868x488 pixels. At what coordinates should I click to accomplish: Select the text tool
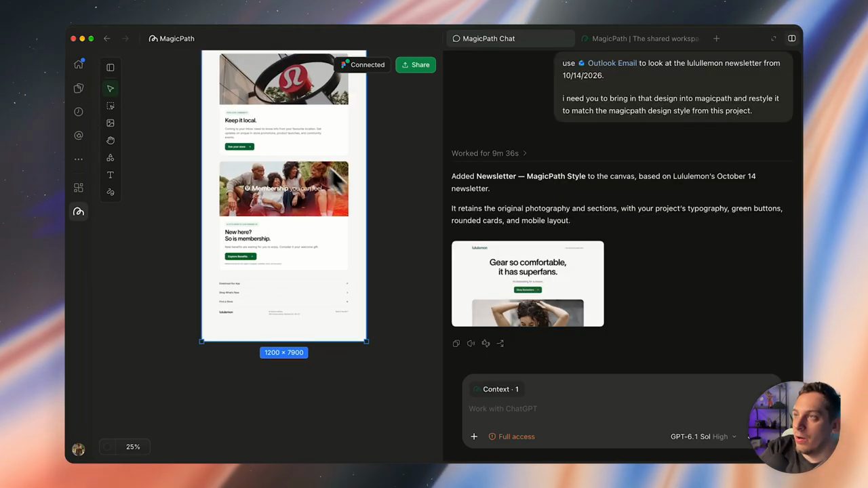click(x=111, y=175)
